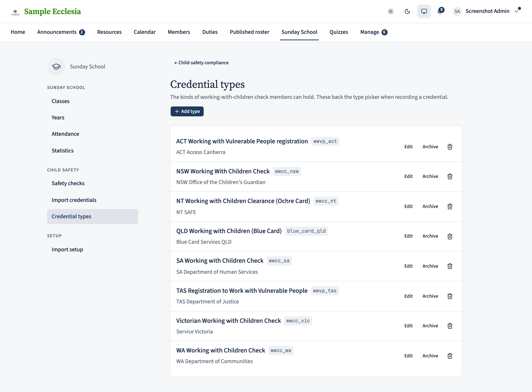532x392 pixels.
Task: Go back to Child-safety compliance
Action: click(x=201, y=63)
